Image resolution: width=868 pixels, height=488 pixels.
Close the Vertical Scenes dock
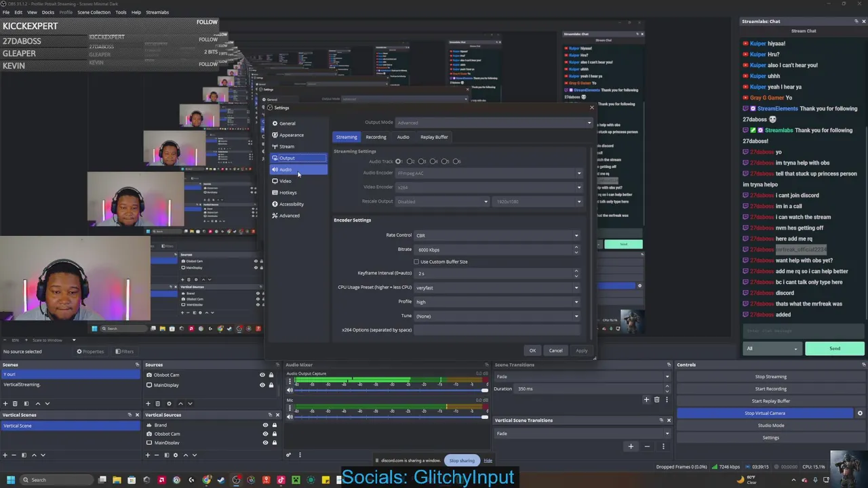pyautogui.click(x=138, y=415)
